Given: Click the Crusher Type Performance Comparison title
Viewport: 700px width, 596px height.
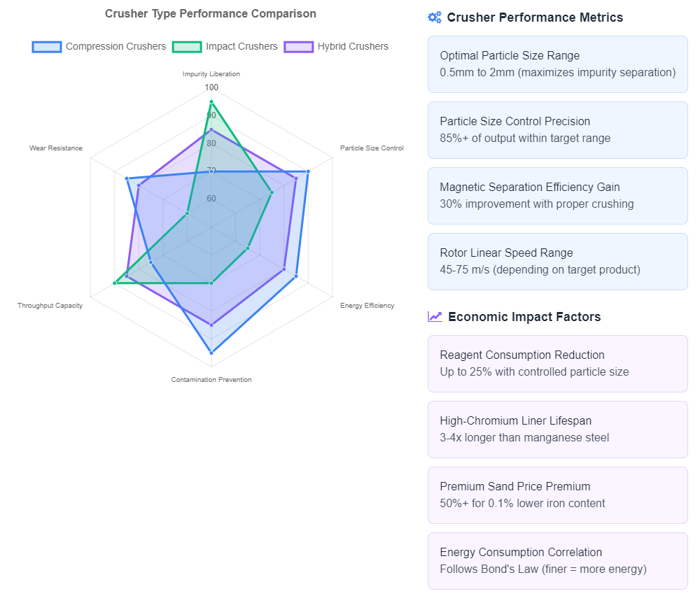Looking at the screenshot, I should tap(211, 14).
